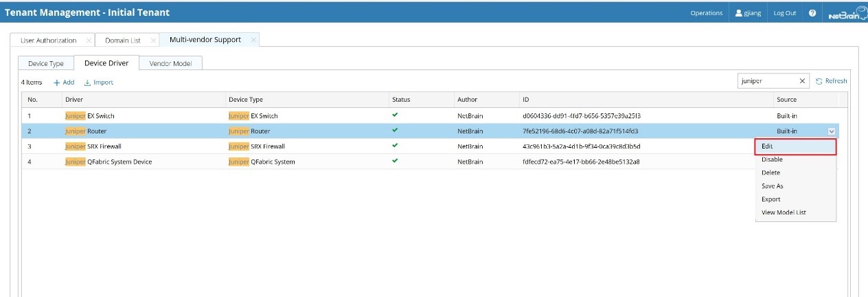This screenshot has height=297, width=868.
Task: Click the Juniper QFabric System device type
Action: coord(262,162)
